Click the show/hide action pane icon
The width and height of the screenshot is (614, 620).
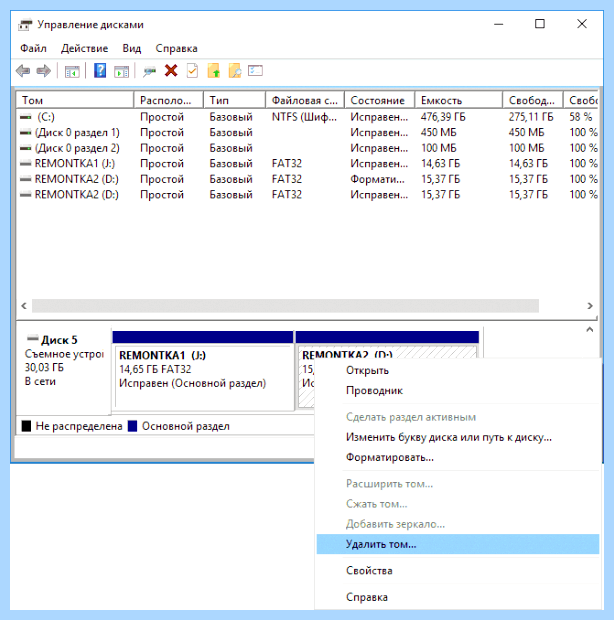121,72
